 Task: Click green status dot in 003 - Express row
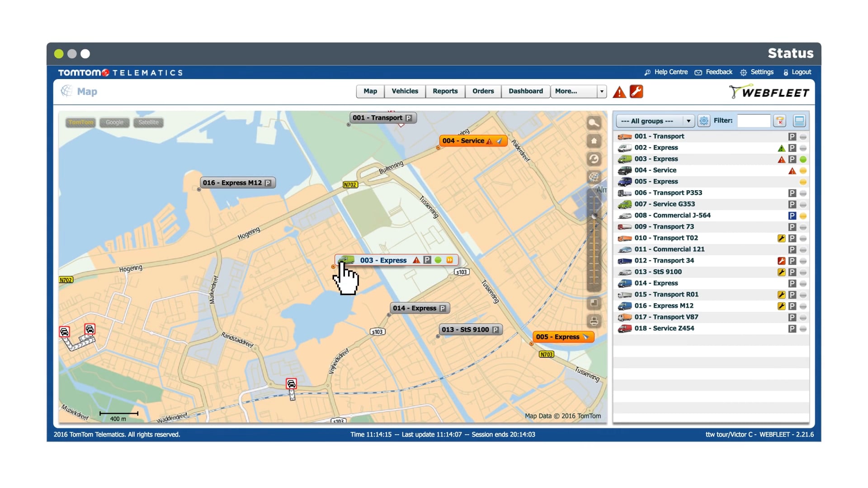point(803,159)
